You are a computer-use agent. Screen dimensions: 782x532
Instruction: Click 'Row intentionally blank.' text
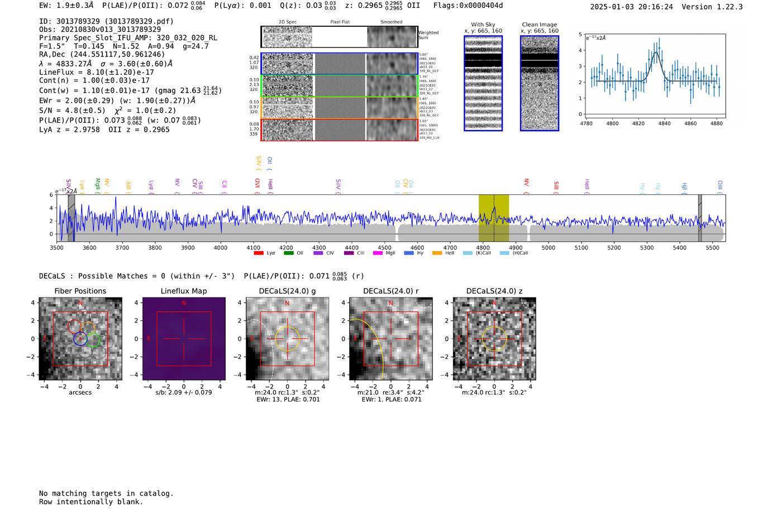click(x=91, y=502)
